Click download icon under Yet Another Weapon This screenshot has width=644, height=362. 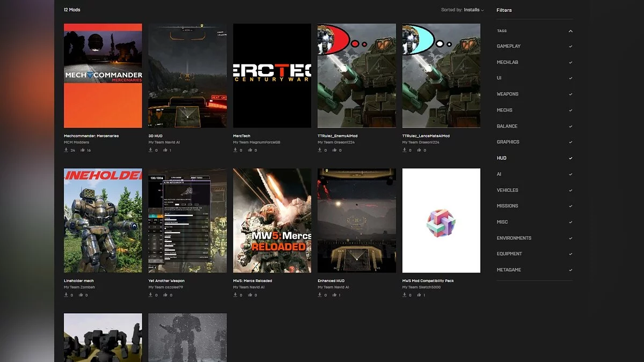point(151,295)
